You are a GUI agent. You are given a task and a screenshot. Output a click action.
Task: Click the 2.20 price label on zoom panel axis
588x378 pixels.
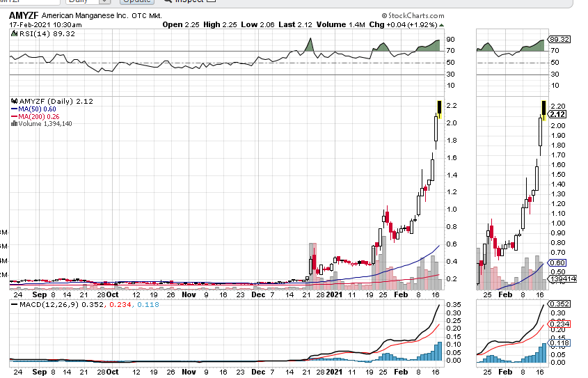click(x=558, y=107)
